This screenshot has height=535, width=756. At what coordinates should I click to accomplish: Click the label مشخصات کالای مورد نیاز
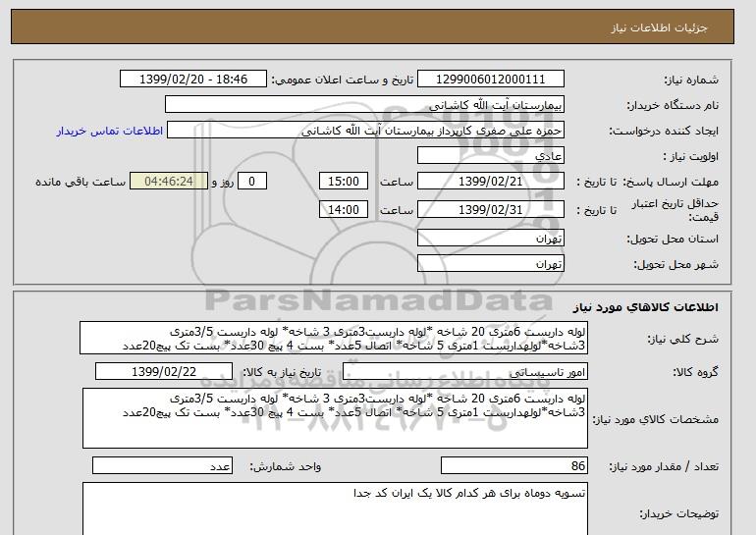(656, 419)
